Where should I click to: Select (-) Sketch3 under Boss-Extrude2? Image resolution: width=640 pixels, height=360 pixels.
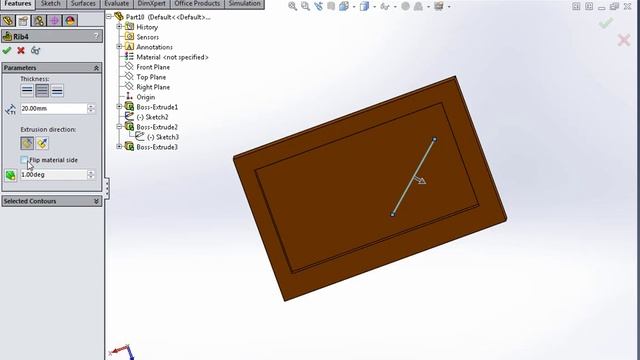coord(163,137)
